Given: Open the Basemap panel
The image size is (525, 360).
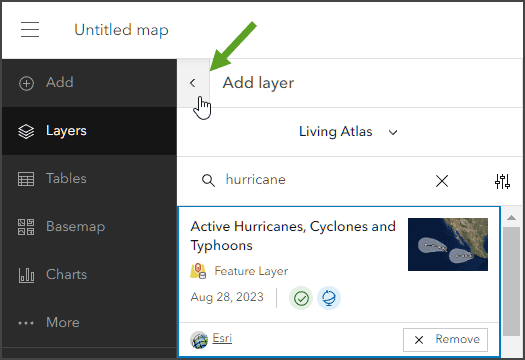Looking at the screenshot, I should (89, 227).
